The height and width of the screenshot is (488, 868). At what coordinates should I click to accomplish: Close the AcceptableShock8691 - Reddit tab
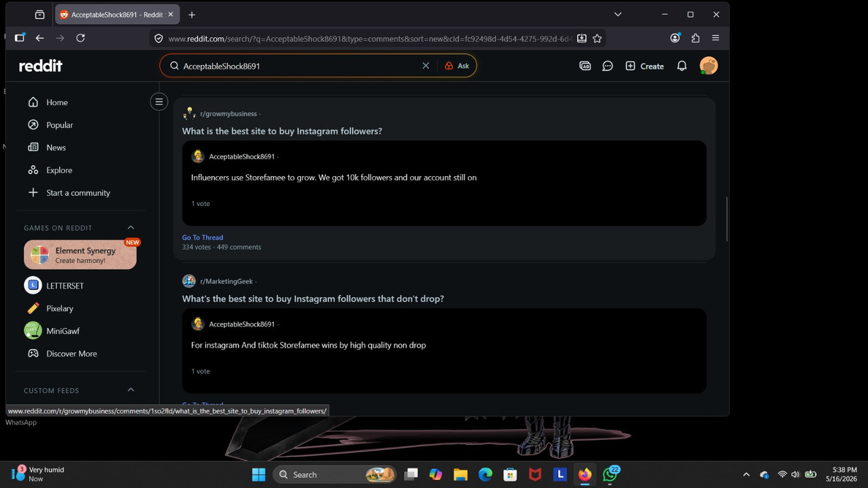[x=170, y=14]
